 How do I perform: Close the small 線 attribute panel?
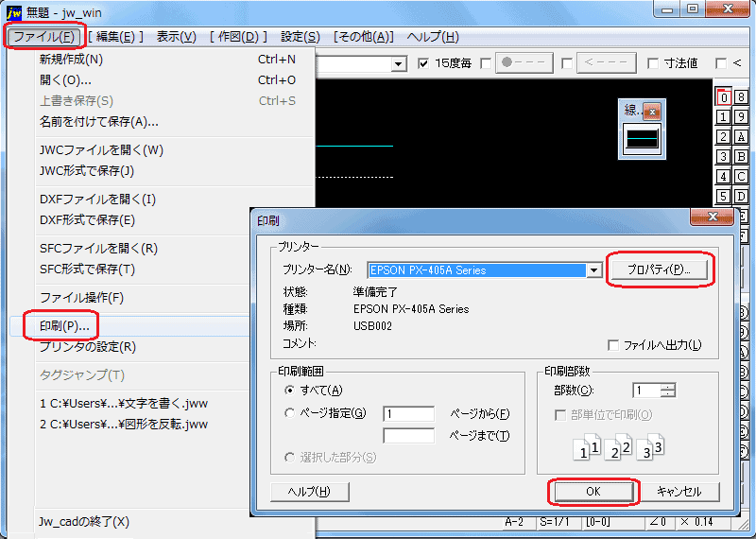tap(652, 112)
